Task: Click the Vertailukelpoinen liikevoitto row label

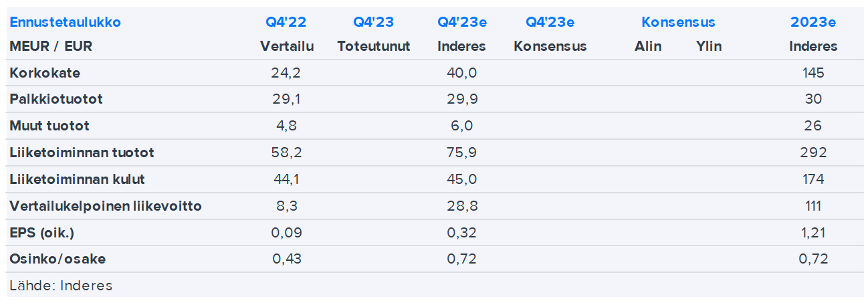Action: [106, 206]
